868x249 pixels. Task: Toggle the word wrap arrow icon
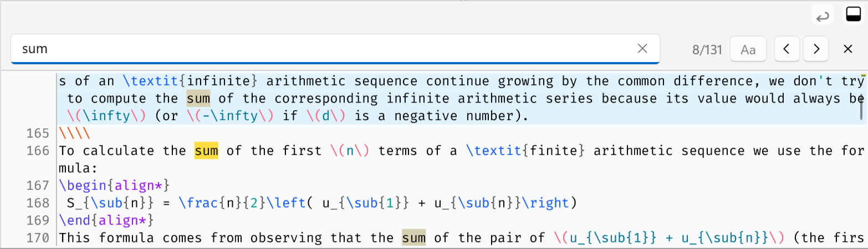click(823, 15)
